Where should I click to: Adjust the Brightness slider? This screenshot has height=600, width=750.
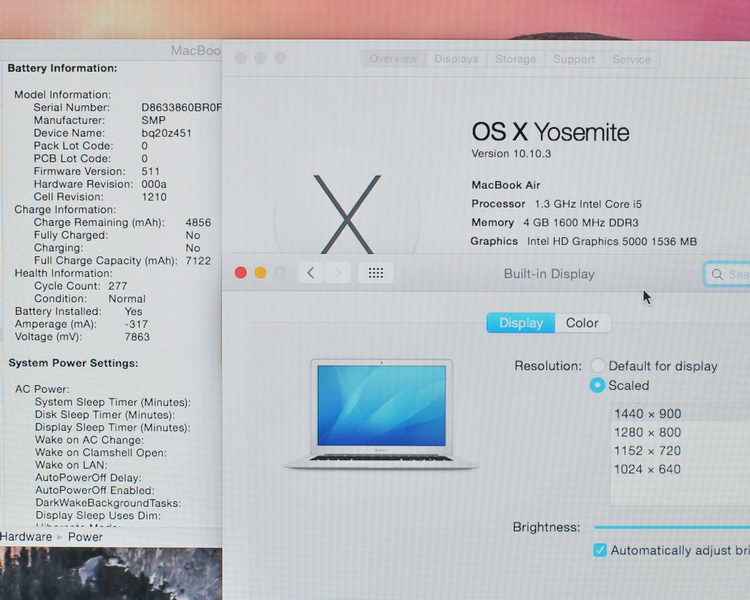[x=672, y=527]
